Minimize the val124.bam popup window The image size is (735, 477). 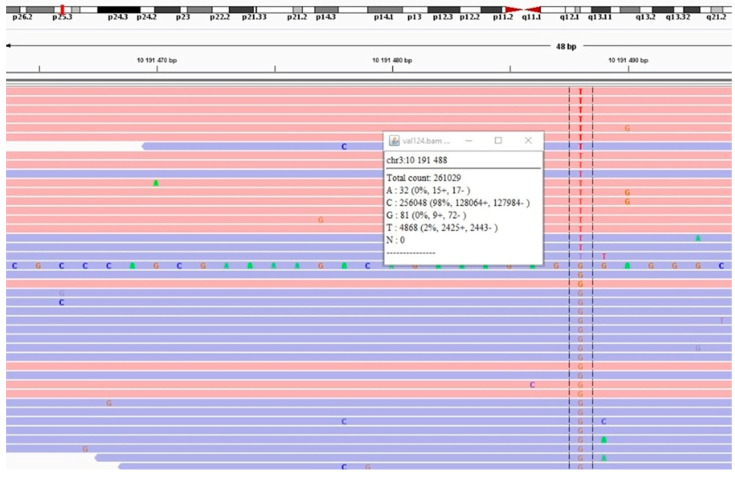469,141
